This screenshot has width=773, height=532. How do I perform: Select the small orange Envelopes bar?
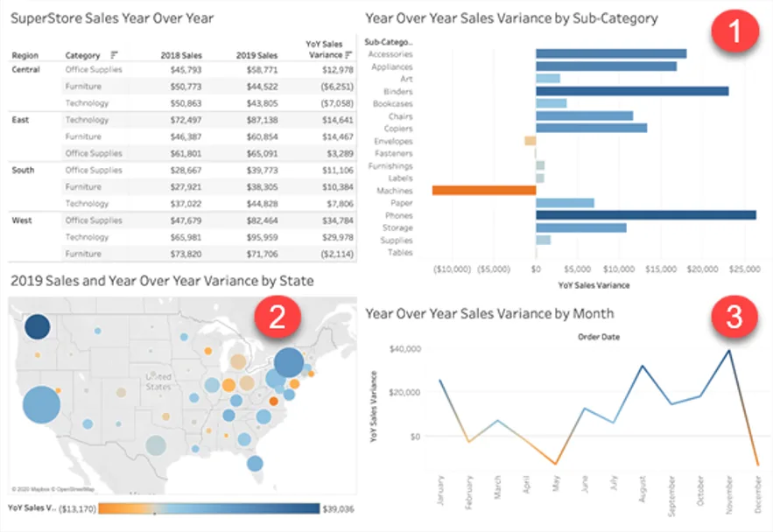click(x=531, y=141)
